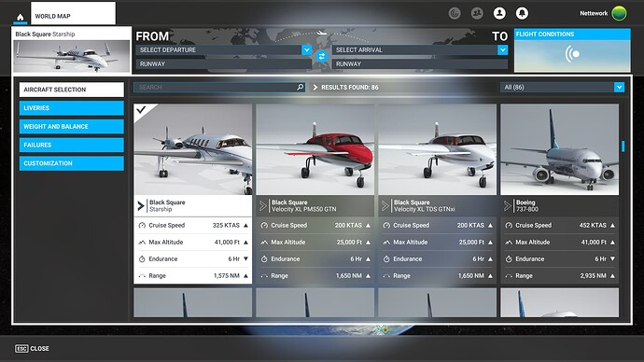Image resolution: width=644 pixels, height=362 pixels.
Task: Open the FLIGHT CONDITIONS panel
Action: coord(572,50)
